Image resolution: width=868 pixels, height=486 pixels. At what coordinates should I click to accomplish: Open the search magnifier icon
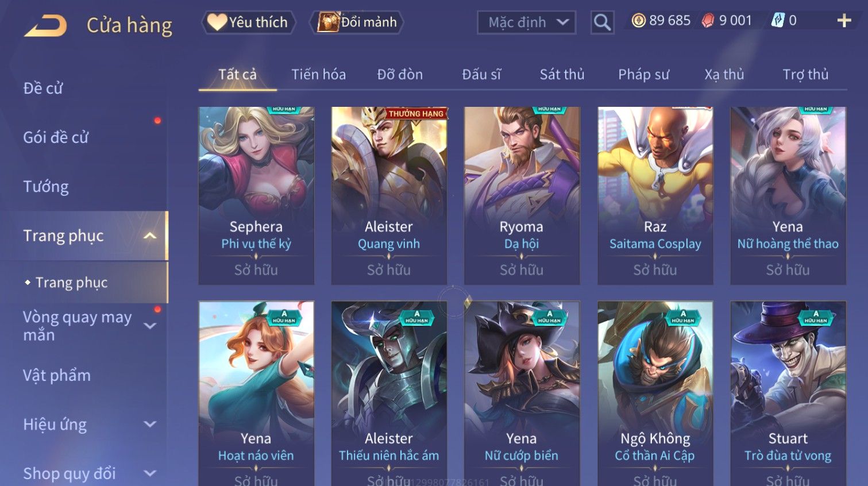[602, 22]
